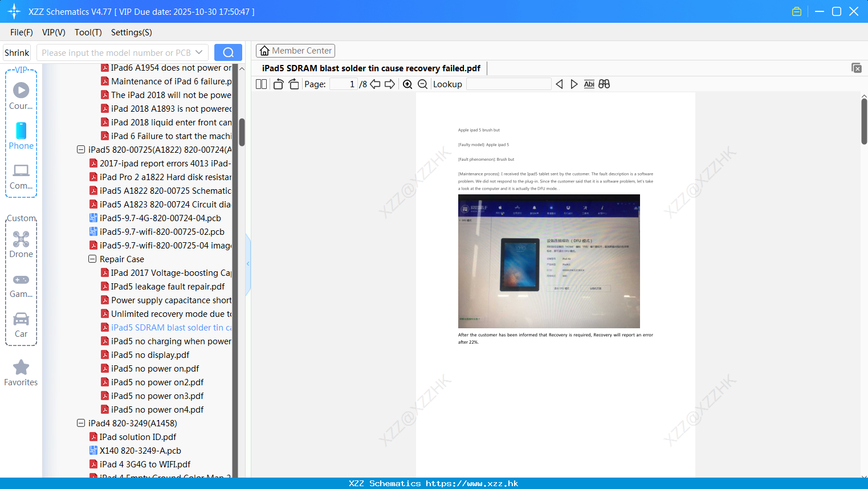Click the DFU mode photo in PDF
868x489 pixels.
(x=549, y=261)
